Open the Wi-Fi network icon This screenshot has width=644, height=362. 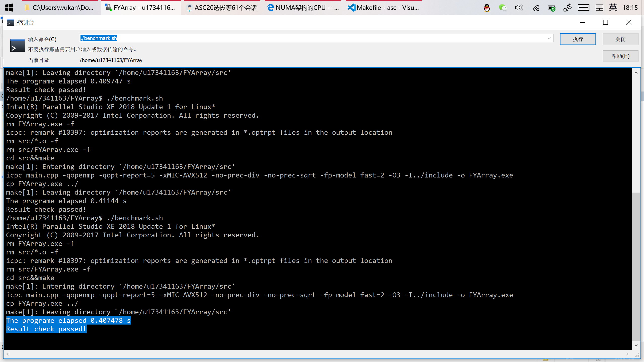point(536,8)
